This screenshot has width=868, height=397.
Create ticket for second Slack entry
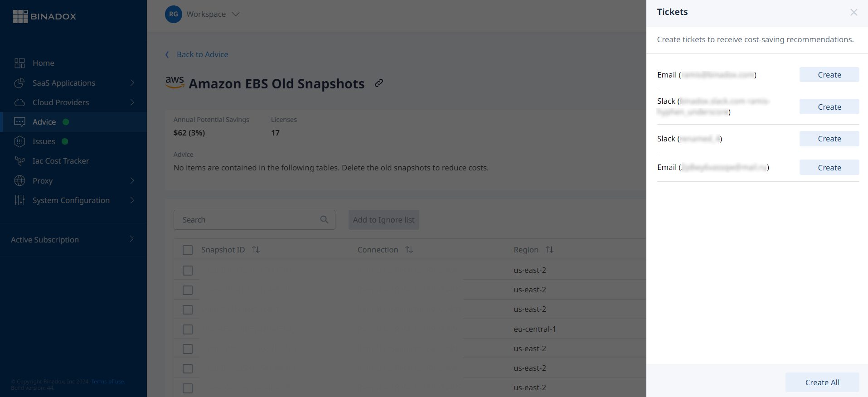pos(829,139)
